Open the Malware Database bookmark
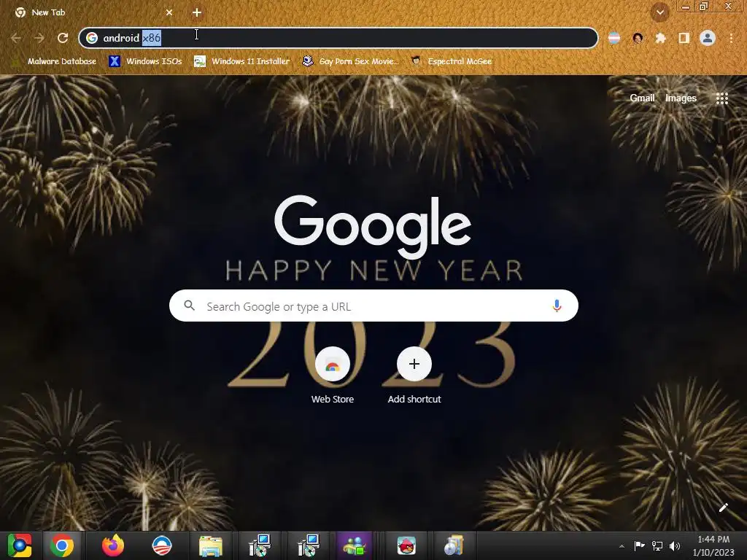This screenshot has height=560, width=747. point(55,61)
